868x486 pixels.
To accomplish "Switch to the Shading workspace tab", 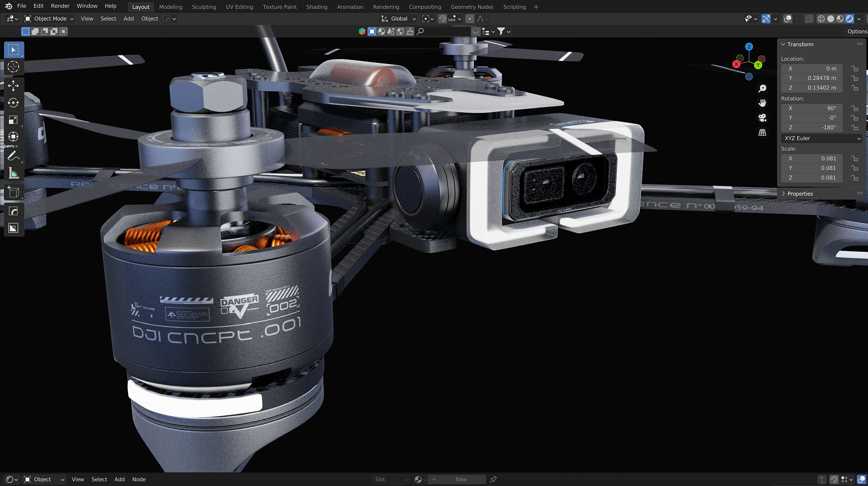I will (x=316, y=7).
